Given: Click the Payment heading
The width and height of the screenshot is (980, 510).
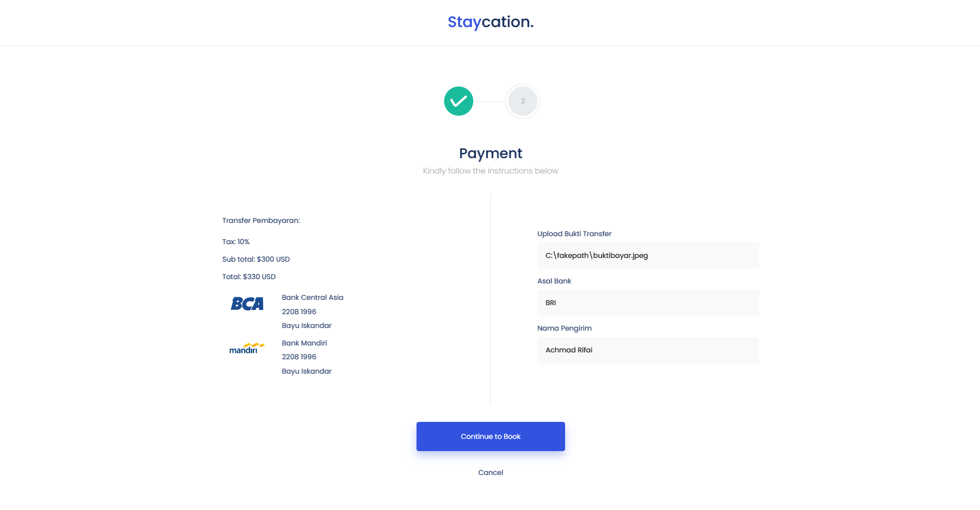Looking at the screenshot, I should 490,153.
